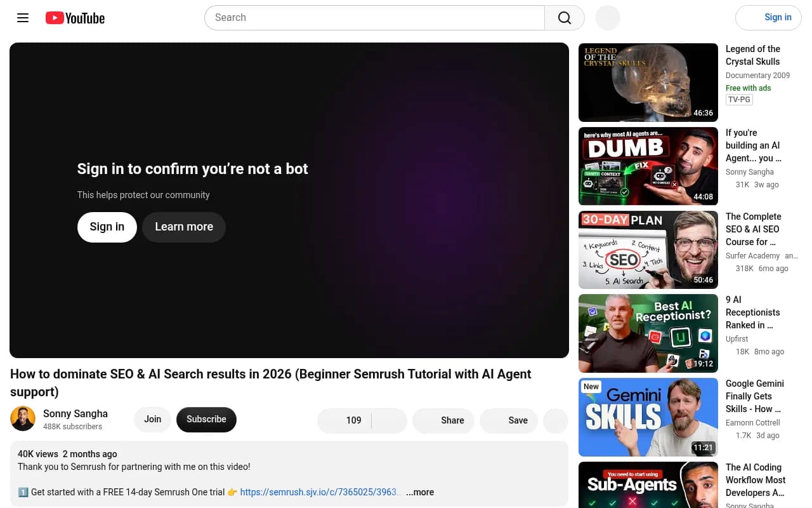This screenshot has height=508, width=812.
Task: Click title 'The Complete SEO & AI SEO Course'
Action: [x=754, y=229]
